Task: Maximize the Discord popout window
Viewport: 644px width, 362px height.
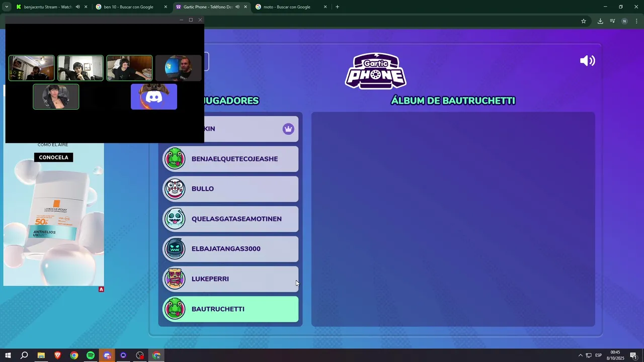Action: tap(191, 20)
